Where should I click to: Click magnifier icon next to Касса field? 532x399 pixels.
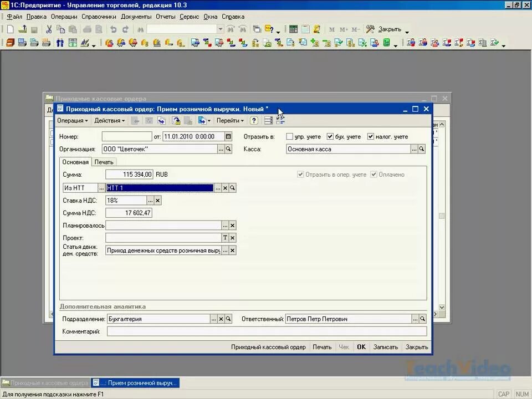coord(421,149)
